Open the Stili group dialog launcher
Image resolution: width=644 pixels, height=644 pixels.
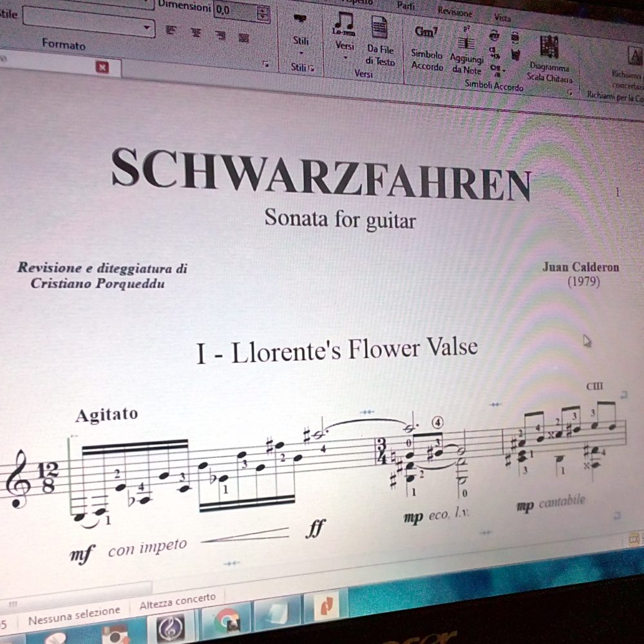pyautogui.click(x=312, y=68)
